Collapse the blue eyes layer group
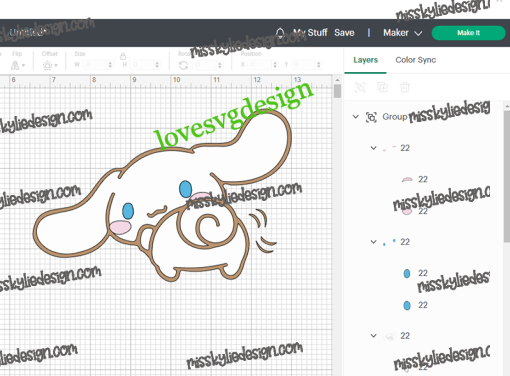This screenshot has height=376, width=510. 373,242
